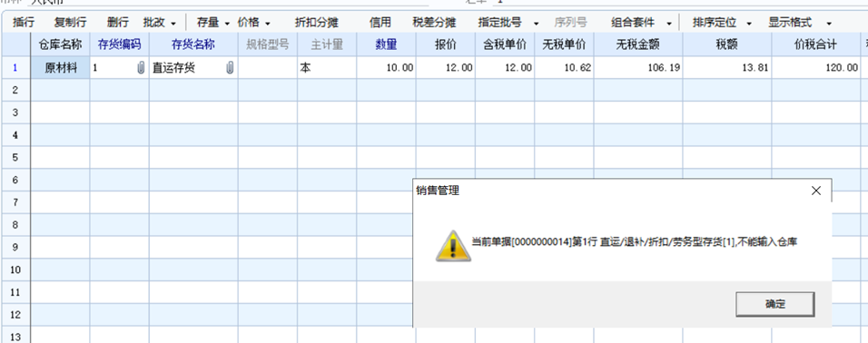Open the 价格 dropdown menu

[x=267, y=24]
